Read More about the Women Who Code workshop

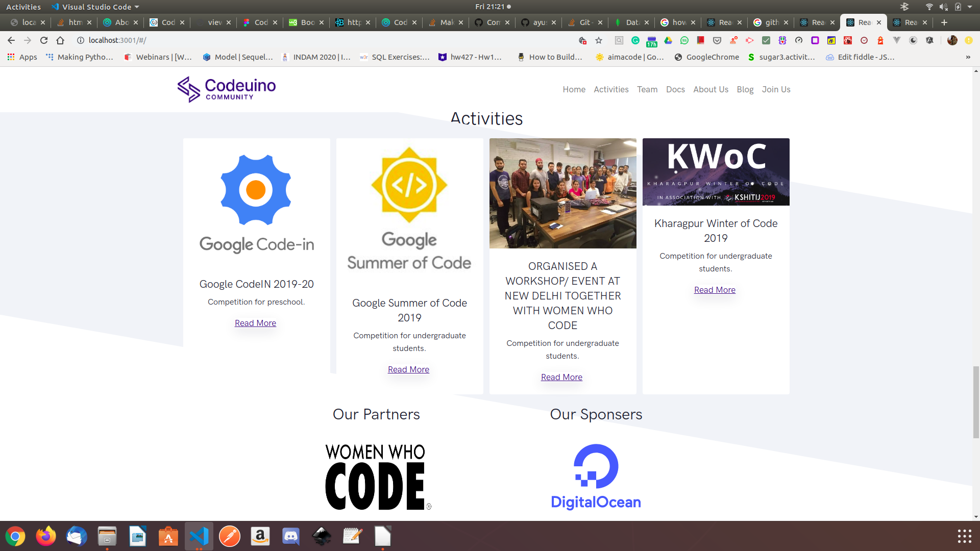point(561,377)
